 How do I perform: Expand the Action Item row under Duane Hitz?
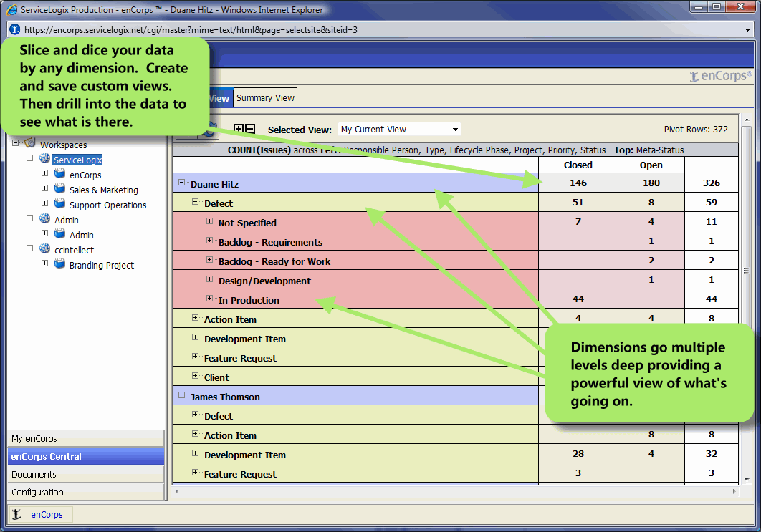tap(195, 318)
